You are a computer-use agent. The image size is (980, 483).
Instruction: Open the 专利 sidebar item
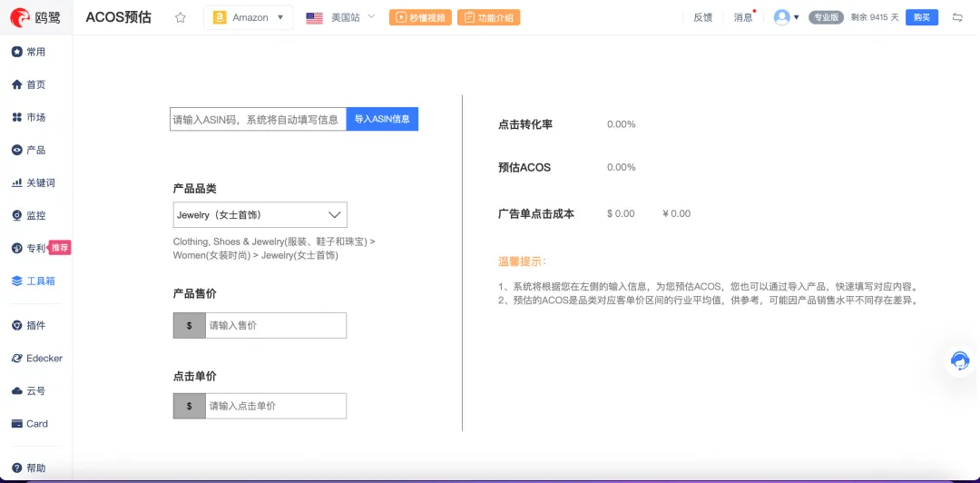click(29, 249)
